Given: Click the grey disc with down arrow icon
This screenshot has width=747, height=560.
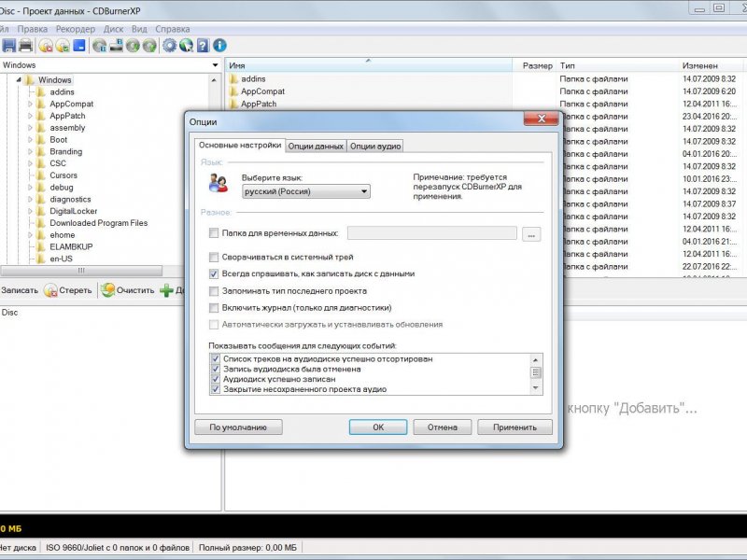Looking at the screenshot, I should tap(133, 46).
